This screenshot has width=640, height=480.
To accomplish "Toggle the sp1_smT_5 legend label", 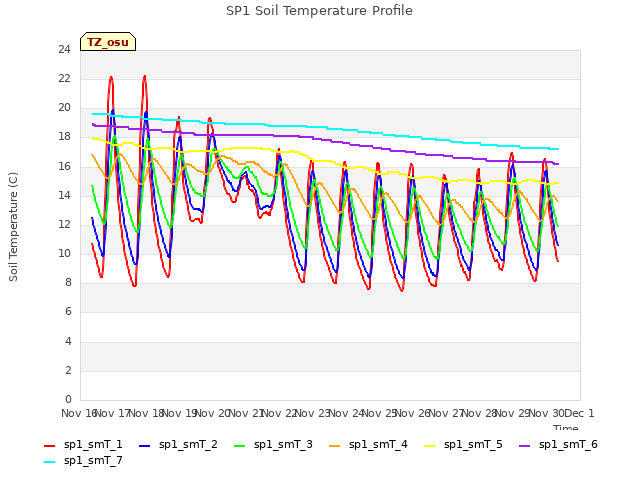I will pyautogui.click(x=473, y=444).
